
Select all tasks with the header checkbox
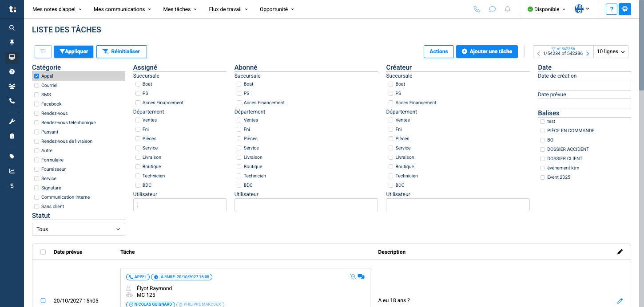43,252
